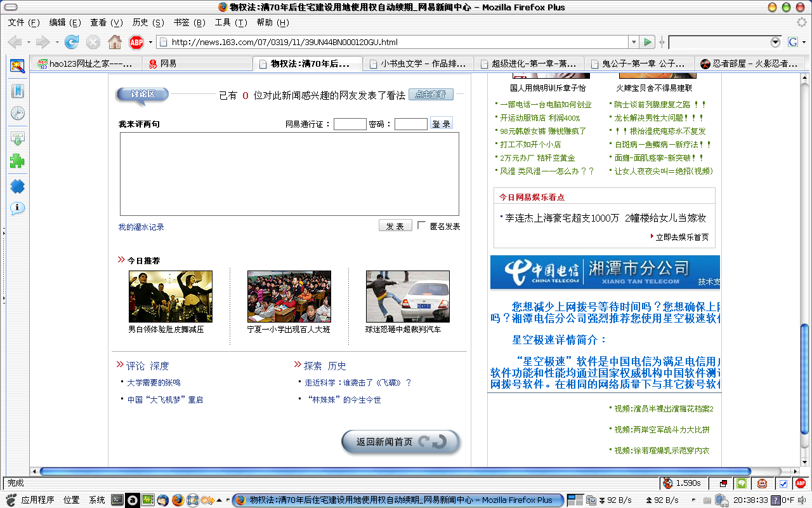Tick the 匿名发表 anonymous checkbox
Viewport: 812px width, 508px height.
pos(422,225)
